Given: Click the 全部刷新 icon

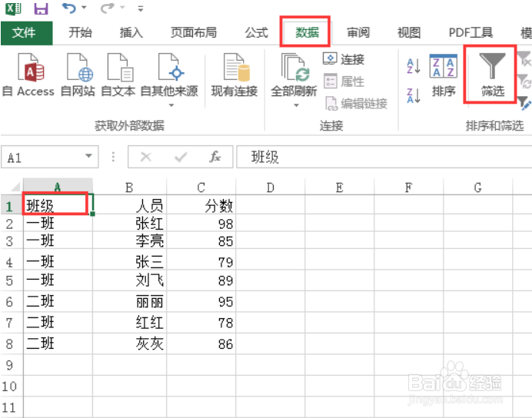Looking at the screenshot, I should (x=294, y=68).
